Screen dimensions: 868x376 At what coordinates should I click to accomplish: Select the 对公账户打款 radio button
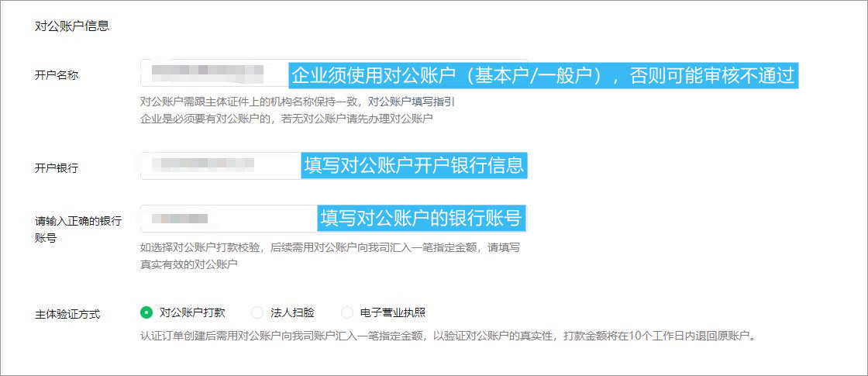(146, 312)
